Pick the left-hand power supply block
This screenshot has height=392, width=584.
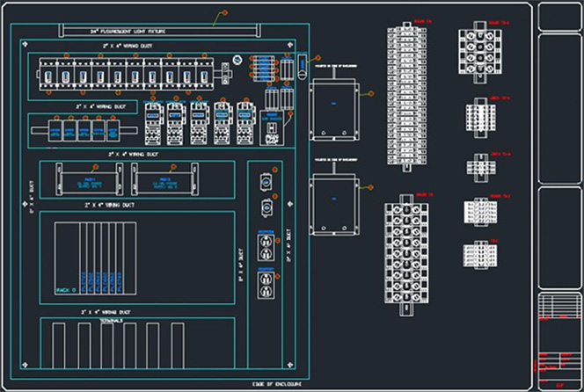90,179
